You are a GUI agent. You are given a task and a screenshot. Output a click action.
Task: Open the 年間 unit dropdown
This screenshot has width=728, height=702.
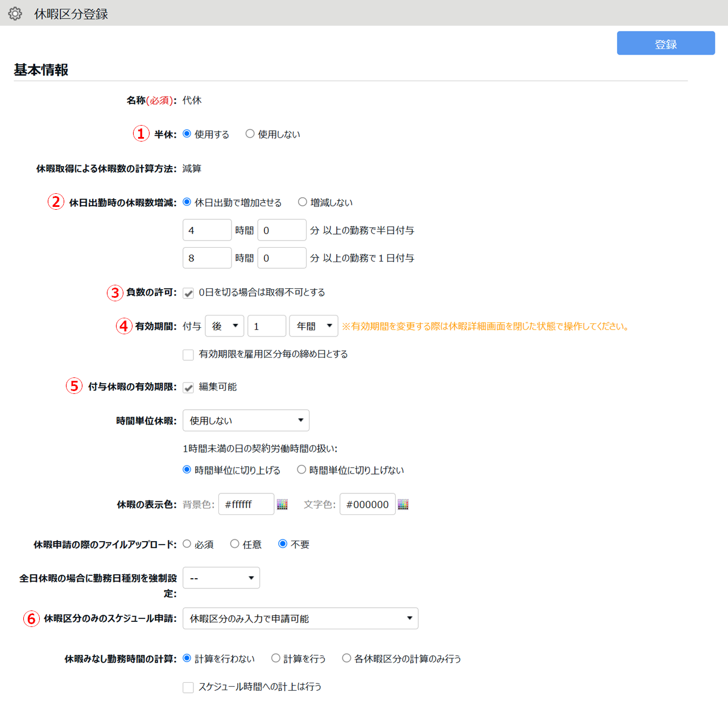(314, 326)
